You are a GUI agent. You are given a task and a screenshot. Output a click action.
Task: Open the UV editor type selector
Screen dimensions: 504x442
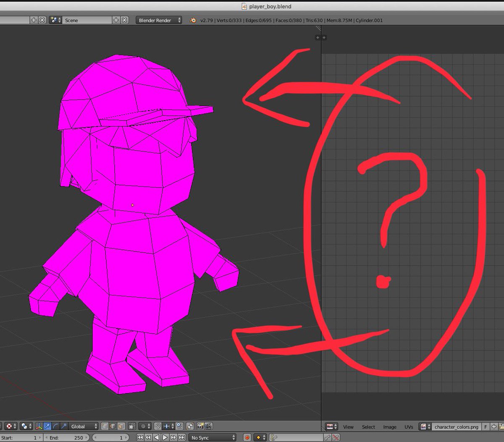pos(332,427)
